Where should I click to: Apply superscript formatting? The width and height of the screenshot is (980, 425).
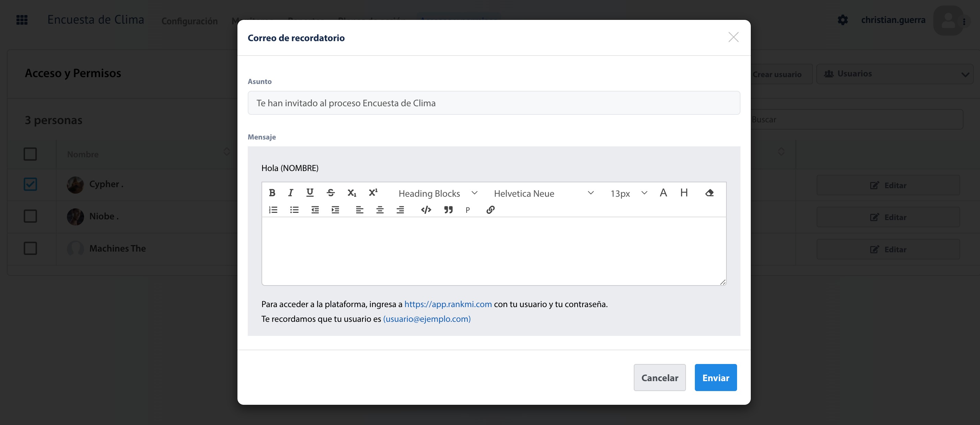pos(373,192)
